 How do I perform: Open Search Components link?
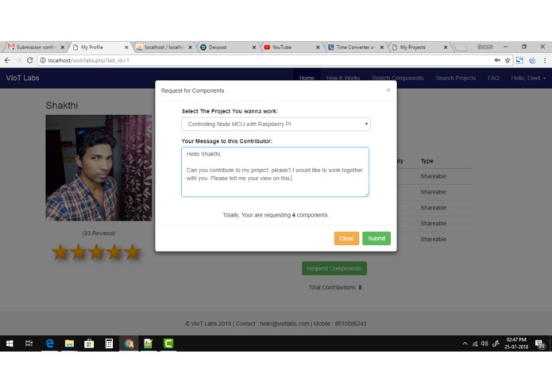click(x=398, y=78)
